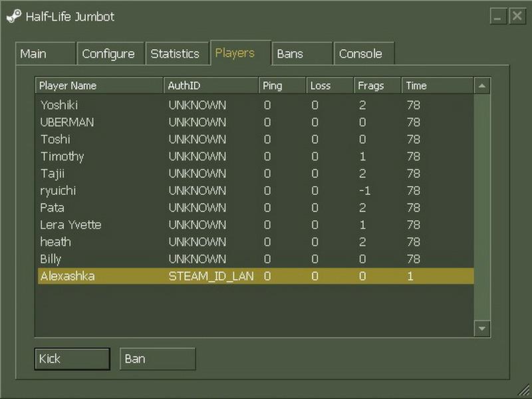Select the ryuichi player row
Viewport: 532px width, 399px height.
(59, 191)
